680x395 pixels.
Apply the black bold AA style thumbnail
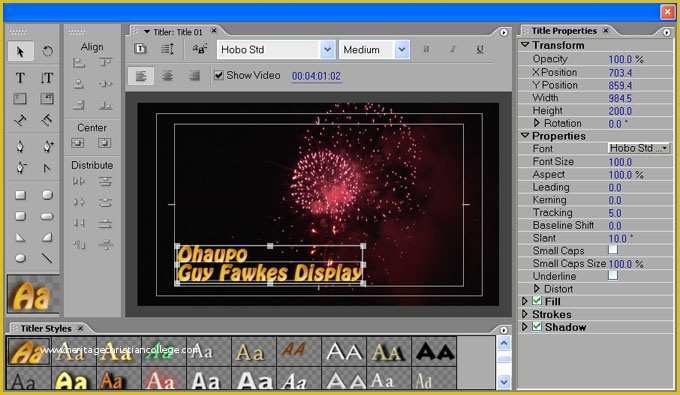pos(434,351)
